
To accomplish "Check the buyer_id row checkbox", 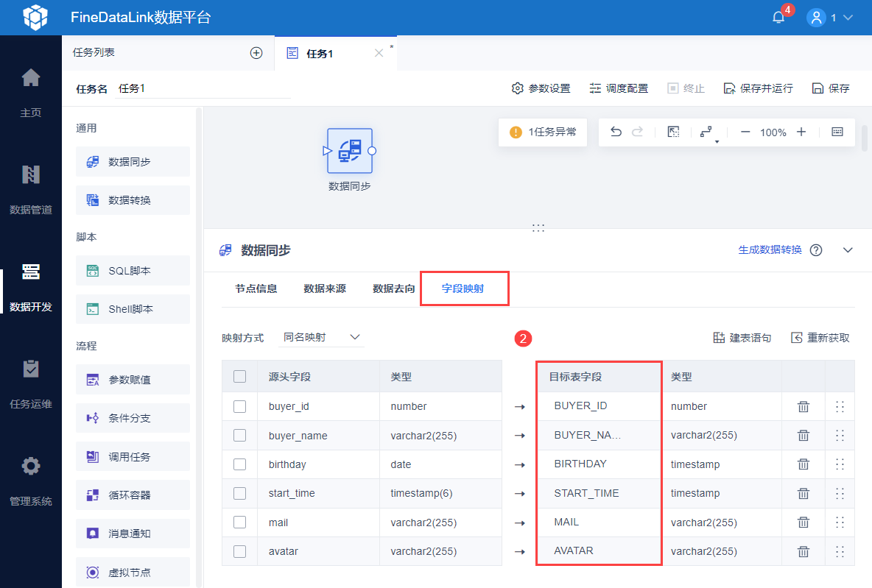I will click(x=239, y=406).
